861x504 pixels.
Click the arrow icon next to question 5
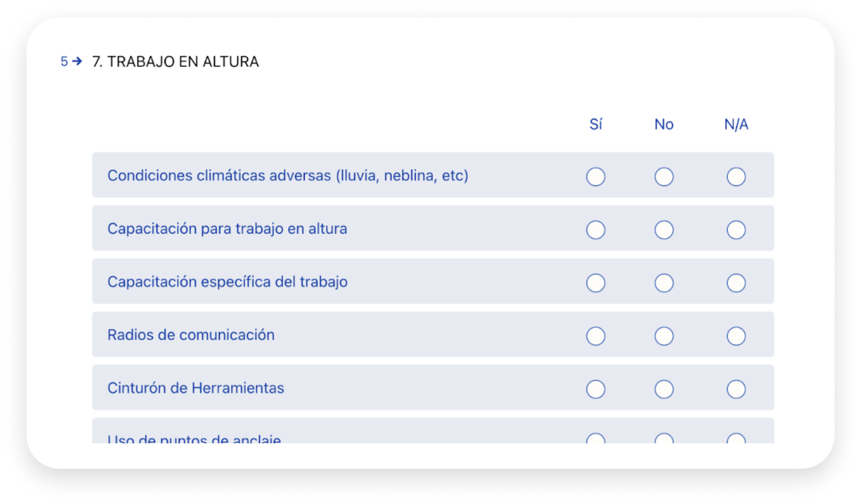(x=77, y=61)
